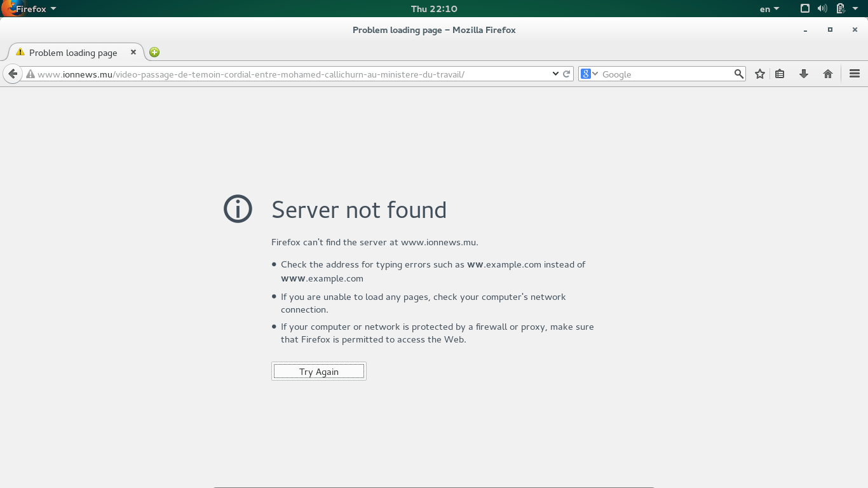Open the Firefox hamburger menu
This screenshot has height=488, width=868.
[855, 74]
